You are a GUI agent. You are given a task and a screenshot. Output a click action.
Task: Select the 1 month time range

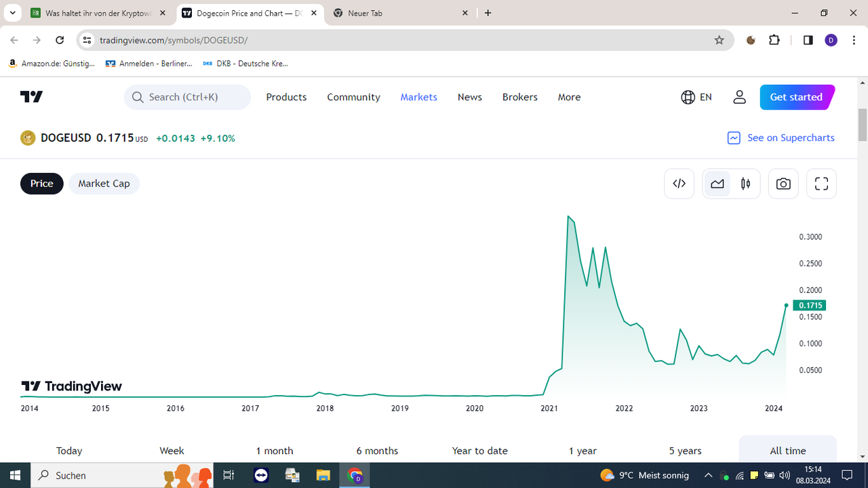275,451
